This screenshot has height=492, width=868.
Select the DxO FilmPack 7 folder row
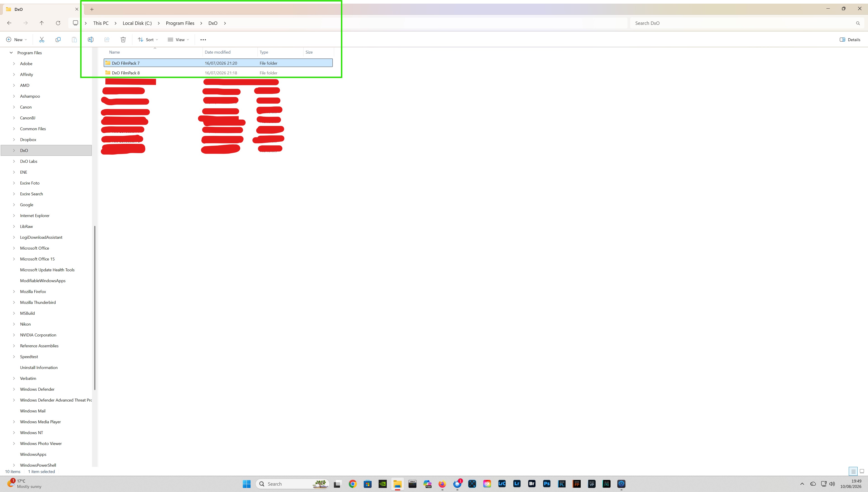pos(218,63)
